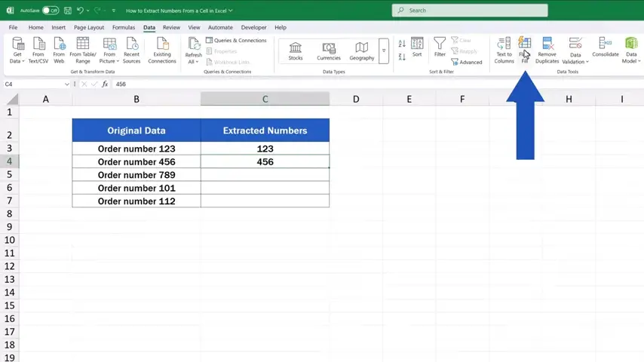Expand the Data Types gallery
644x362 pixels.
(384, 51)
